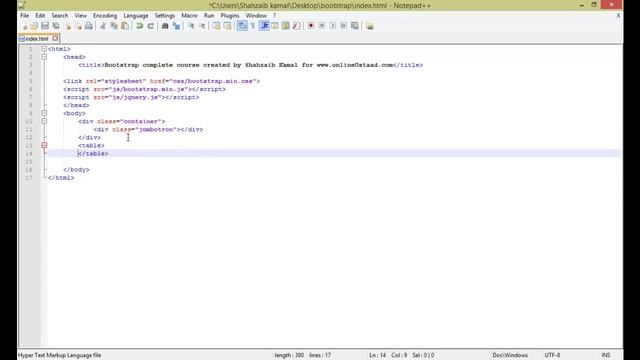
Task: Click the Close All toolbar icon
Action: [x=78, y=26]
